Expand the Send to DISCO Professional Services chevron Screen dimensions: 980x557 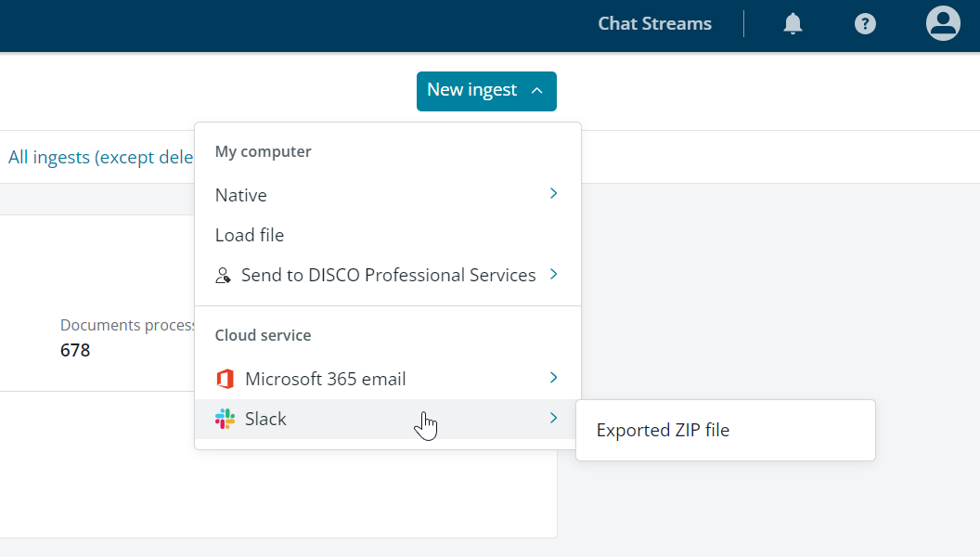pos(553,274)
